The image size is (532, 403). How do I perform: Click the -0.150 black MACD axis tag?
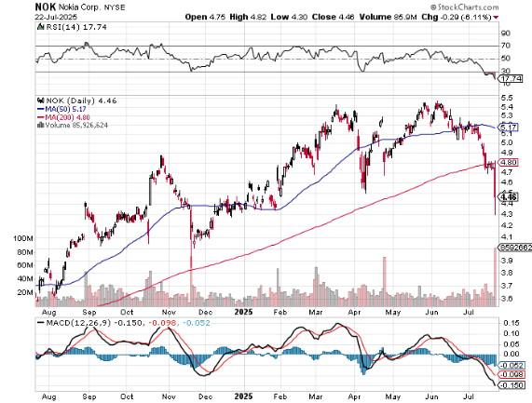[x=511, y=385]
